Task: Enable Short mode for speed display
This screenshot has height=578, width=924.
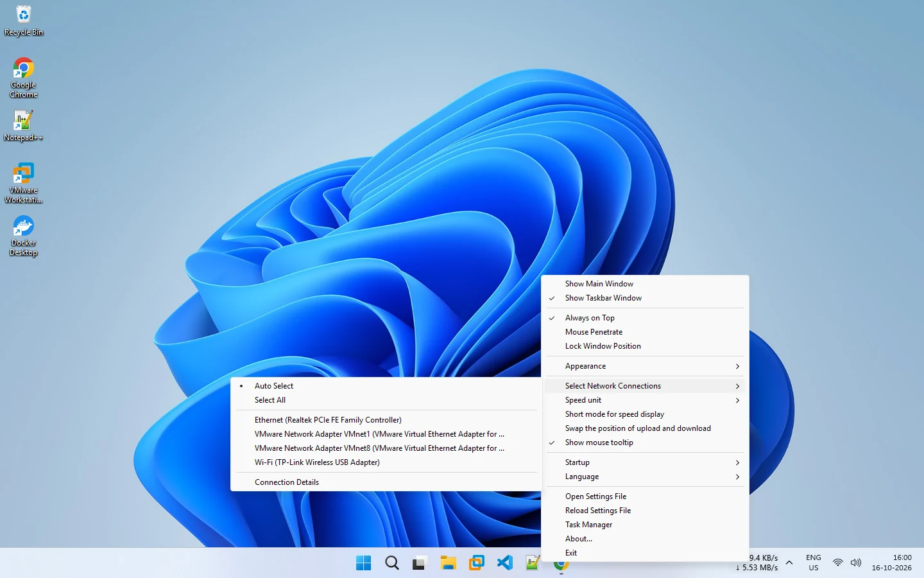Action: point(645,414)
